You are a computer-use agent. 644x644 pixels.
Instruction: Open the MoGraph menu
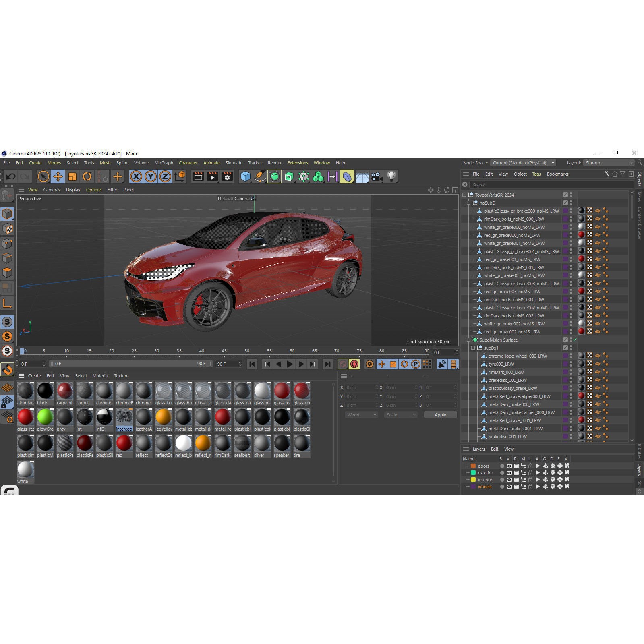coord(164,163)
